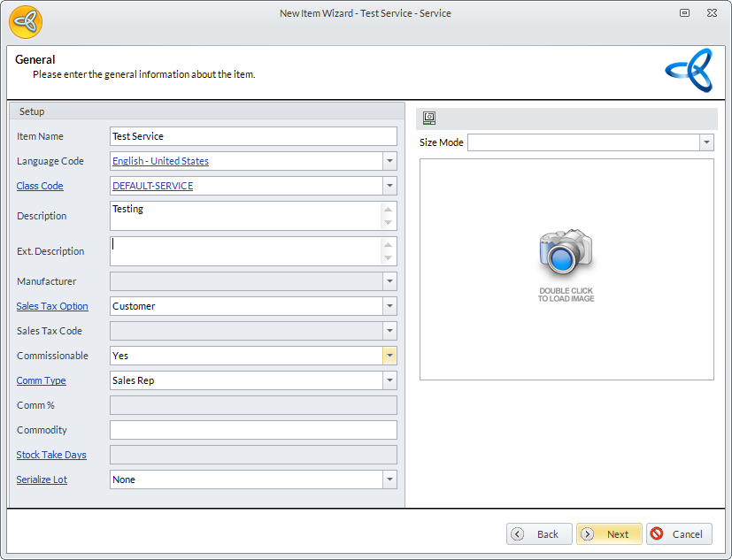This screenshot has height=560, width=732.
Task: Cancel the New Item Wizard
Action: point(679,534)
